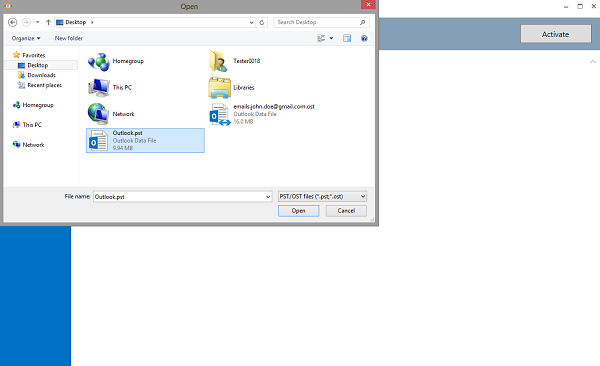Viewport: 600px width, 366px height.
Task: Open Recent places in navigation pane
Action: [44, 85]
